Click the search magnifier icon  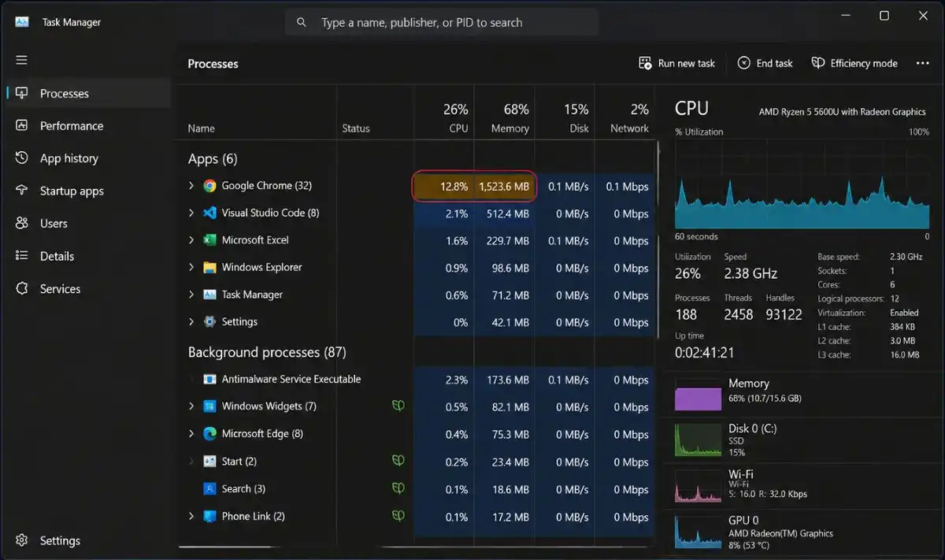tap(301, 23)
